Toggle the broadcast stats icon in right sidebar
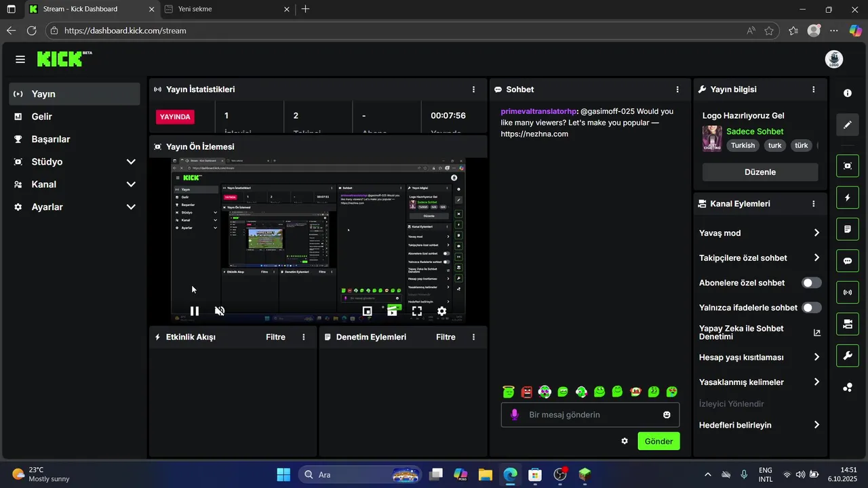Screen dimensions: 868x488 click(x=848, y=293)
